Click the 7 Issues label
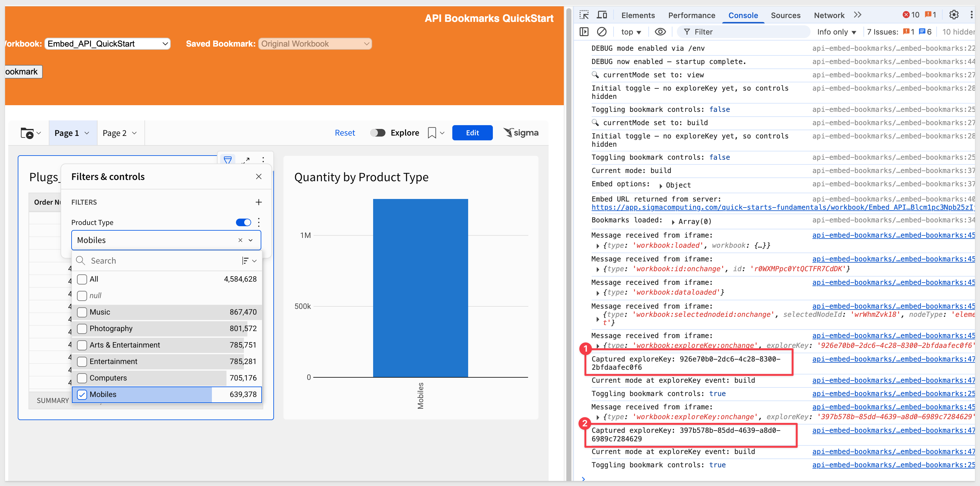The width and height of the screenshot is (980, 486). click(883, 32)
